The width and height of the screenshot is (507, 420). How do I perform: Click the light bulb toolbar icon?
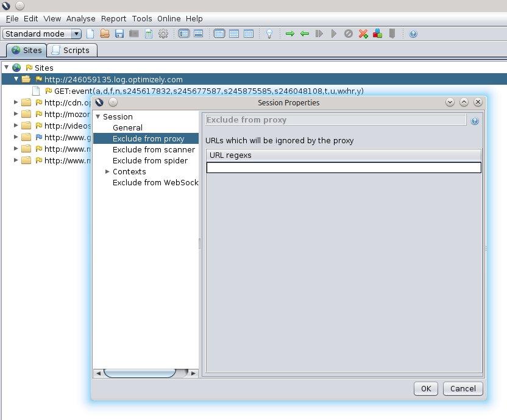click(269, 34)
